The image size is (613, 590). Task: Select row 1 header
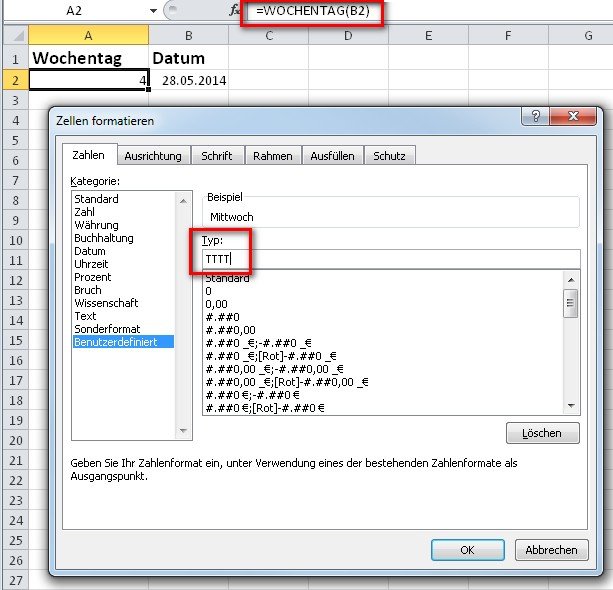coord(16,59)
